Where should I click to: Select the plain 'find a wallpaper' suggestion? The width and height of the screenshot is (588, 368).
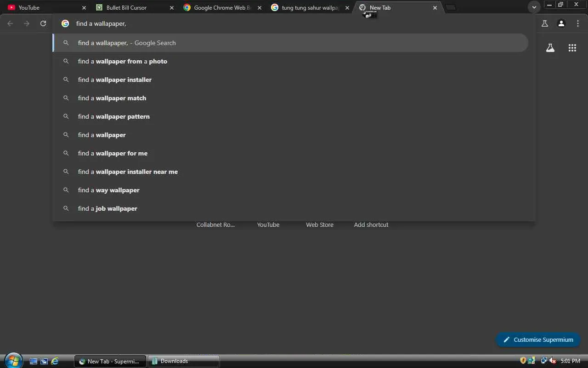(290, 135)
